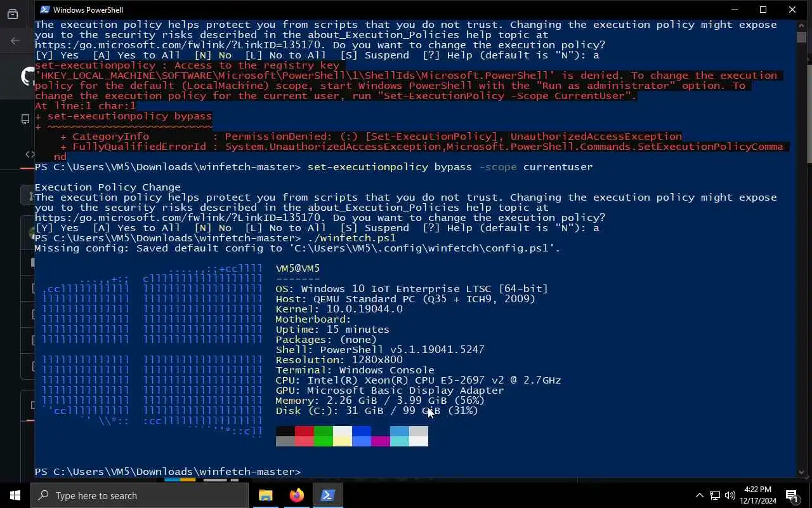Open File Explorer from the taskbar
This screenshot has height=508, width=812.
(265, 495)
